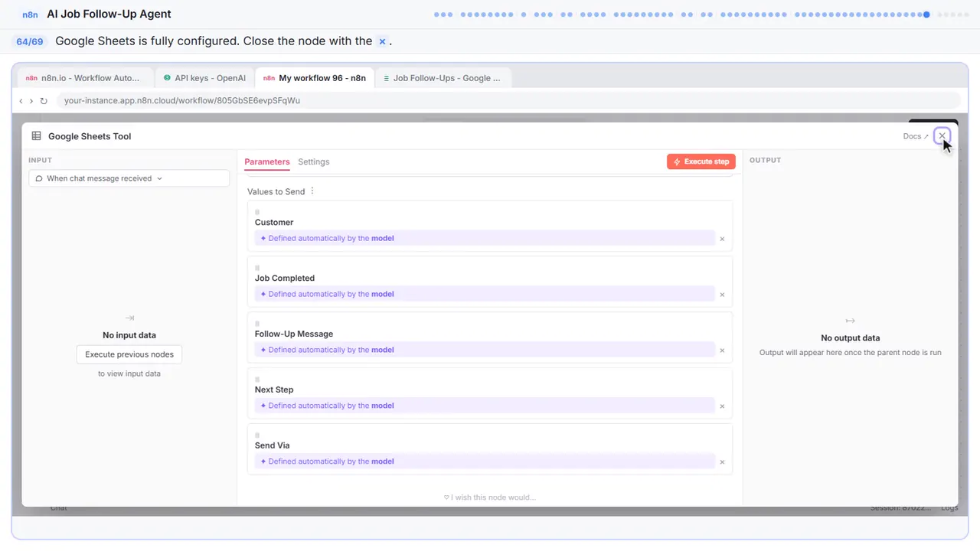
Task: Click the 'No input data' text
Action: click(x=129, y=335)
